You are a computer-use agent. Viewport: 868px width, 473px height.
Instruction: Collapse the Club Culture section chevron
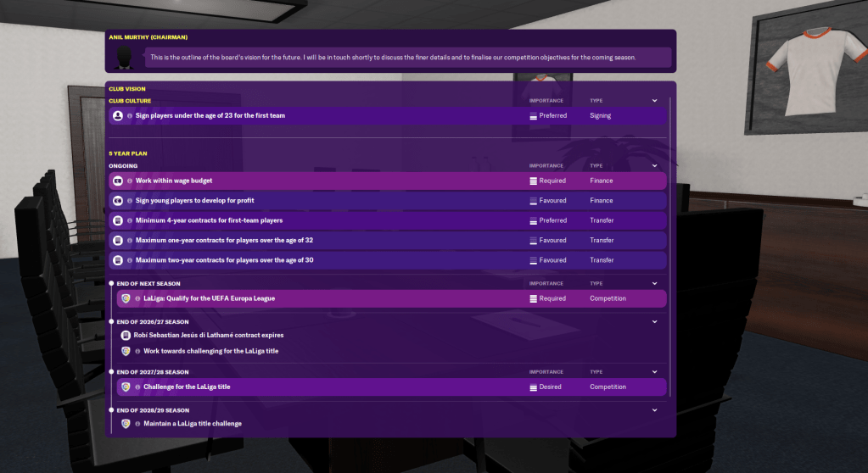pos(654,101)
